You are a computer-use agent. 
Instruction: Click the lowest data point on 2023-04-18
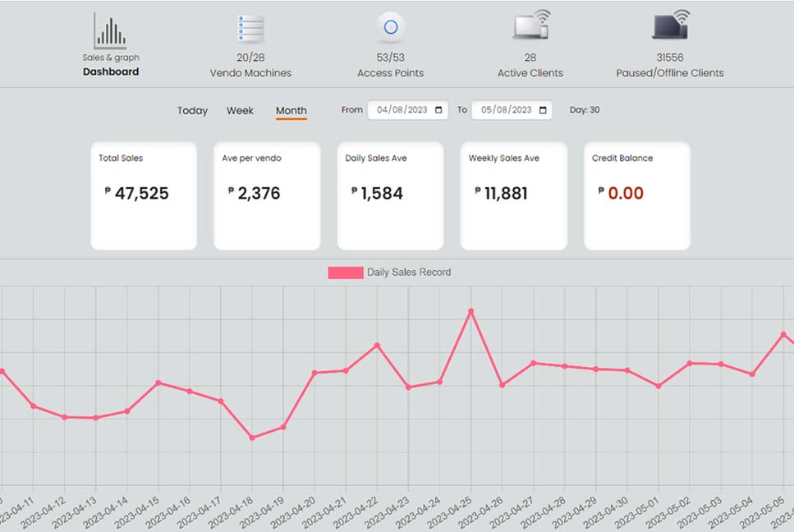[x=252, y=438]
